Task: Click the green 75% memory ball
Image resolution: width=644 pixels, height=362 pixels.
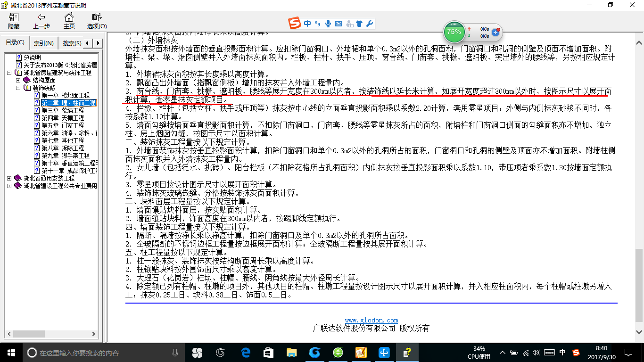Action: [x=454, y=32]
